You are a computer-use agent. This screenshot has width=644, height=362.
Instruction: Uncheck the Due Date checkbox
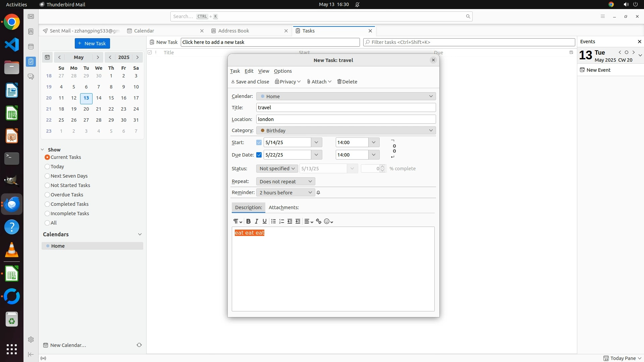[x=259, y=155]
